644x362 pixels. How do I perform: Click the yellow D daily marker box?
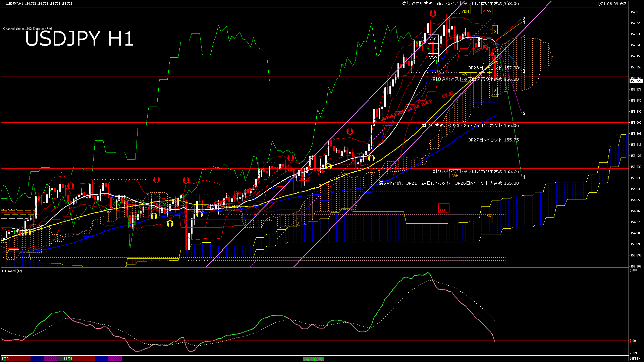coord(495,30)
